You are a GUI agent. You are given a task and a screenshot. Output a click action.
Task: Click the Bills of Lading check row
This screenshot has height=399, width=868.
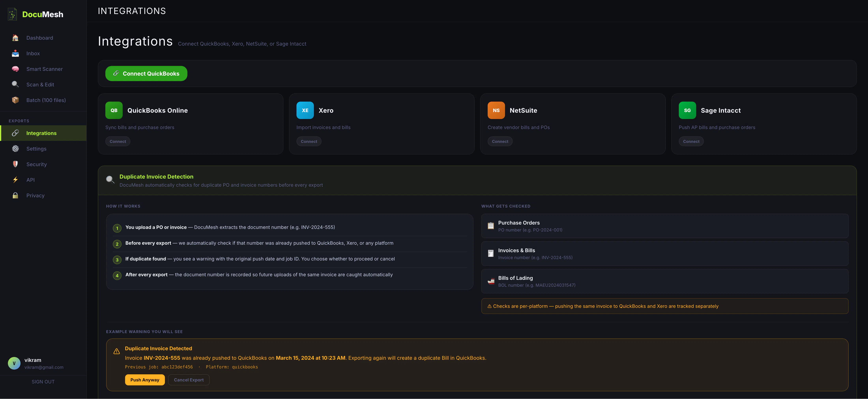point(664,281)
